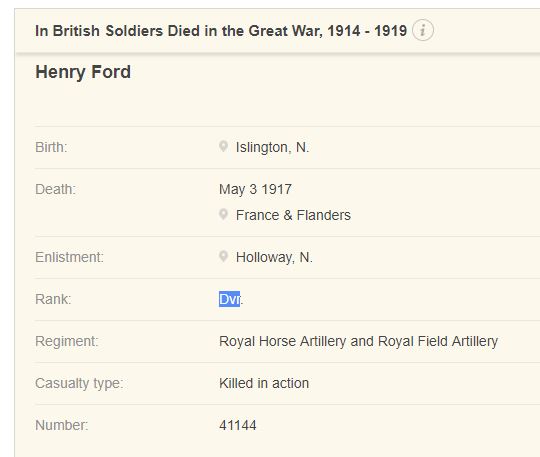Click the Birth field label

tap(51, 147)
